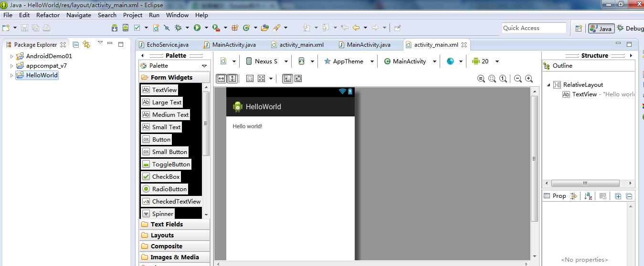Click the New Java Class icon

click(x=247, y=28)
